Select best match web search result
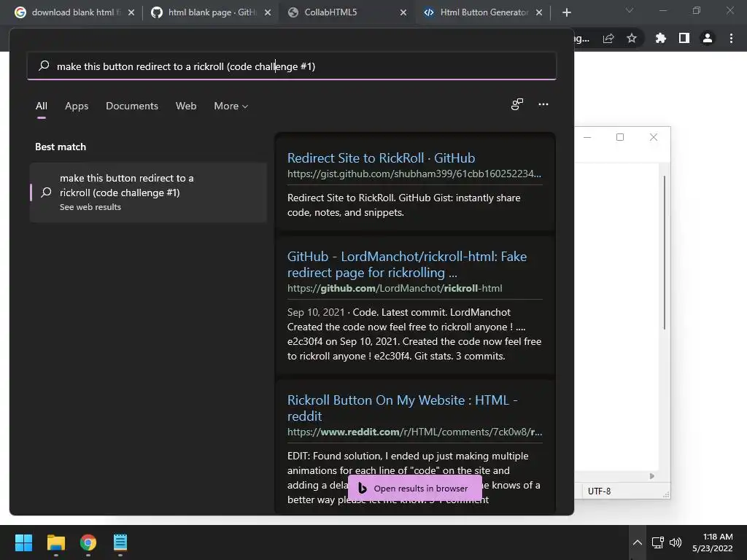This screenshot has width=747, height=560. click(x=148, y=192)
